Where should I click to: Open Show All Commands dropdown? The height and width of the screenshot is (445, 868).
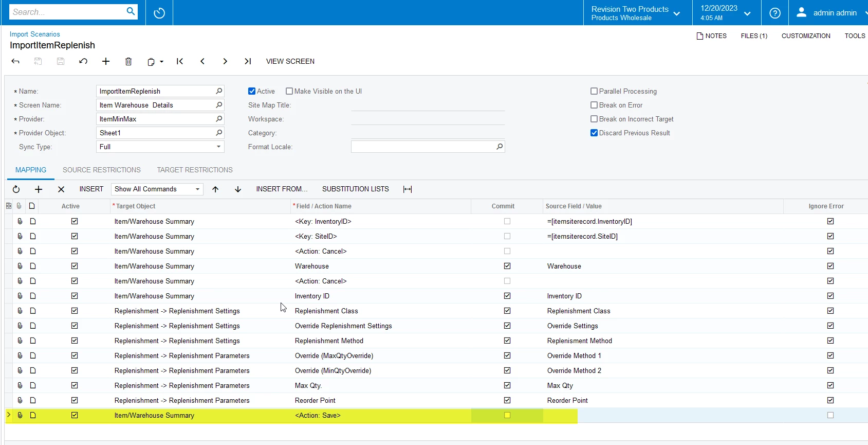pyautogui.click(x=197, y=189)
